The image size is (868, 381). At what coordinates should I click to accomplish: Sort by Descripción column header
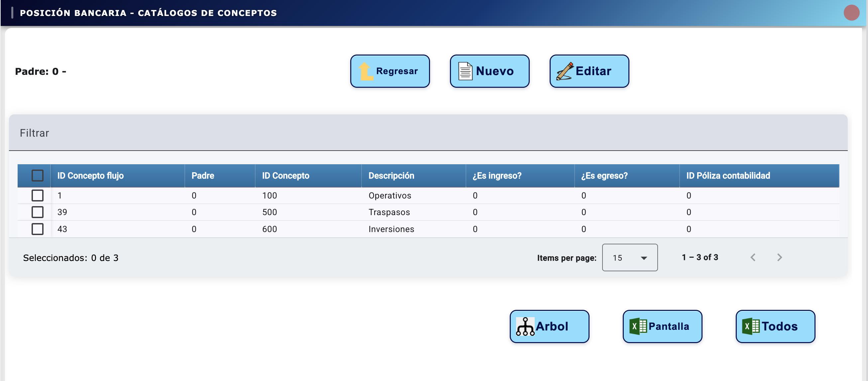[x=391, y=176]
